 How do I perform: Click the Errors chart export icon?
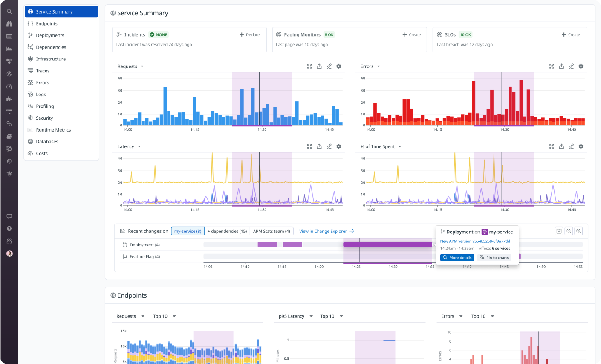click(x=561, y=66)
